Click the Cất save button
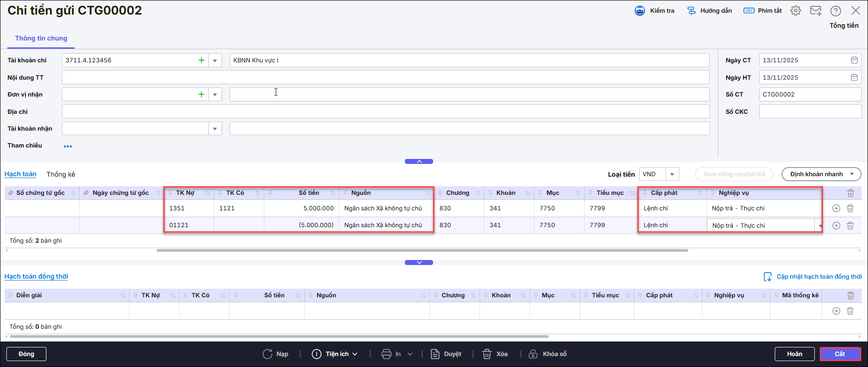 click(x=839, y=354)
